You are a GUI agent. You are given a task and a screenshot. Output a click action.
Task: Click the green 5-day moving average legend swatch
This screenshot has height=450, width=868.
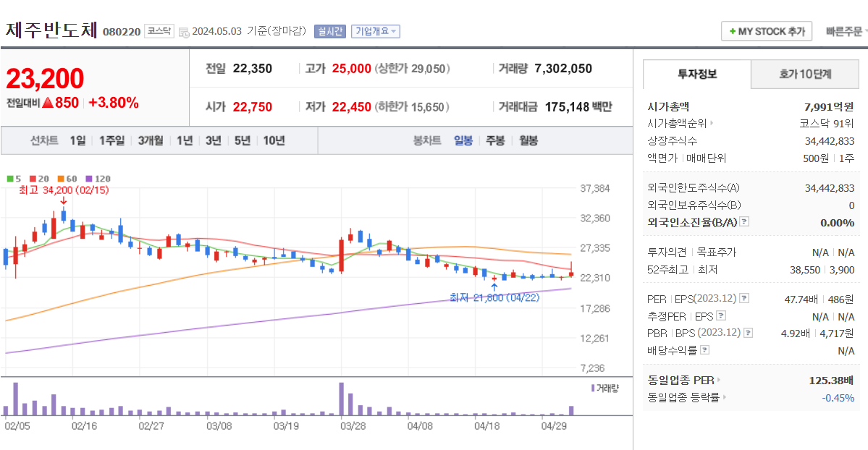coord(10,179)
